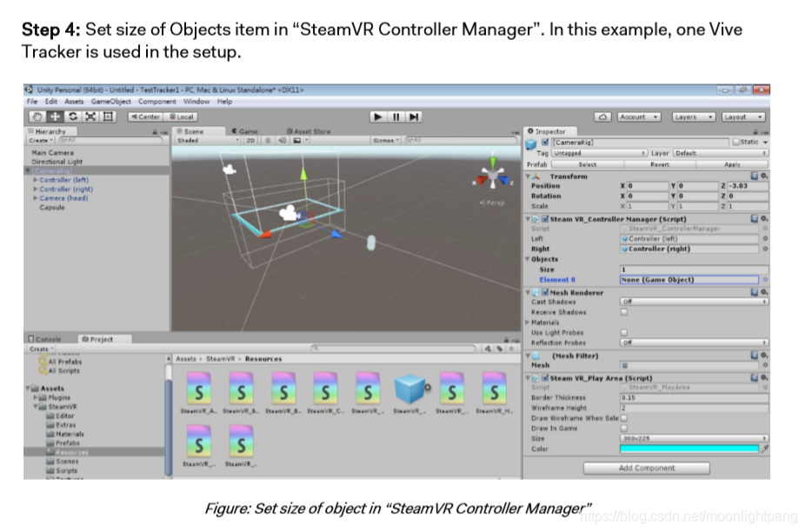Image resolution: width=805 pixels, height=532 pixels.
Task: Select the Rect transform tool
Action: point(109,117)
